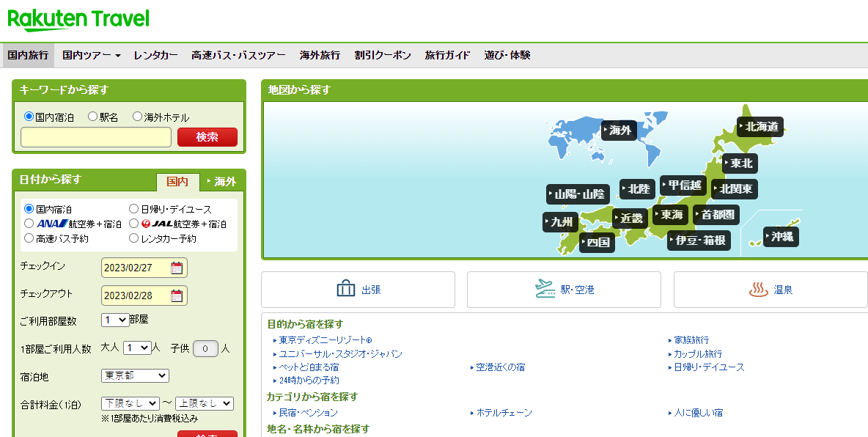Open the check-in calendar icon
868x437 pixels.
pos(176,268)
